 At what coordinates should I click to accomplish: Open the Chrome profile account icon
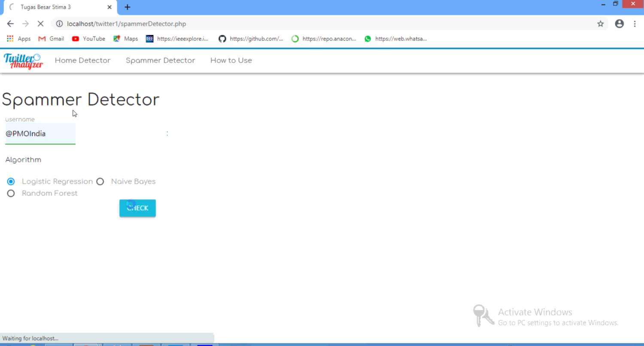(619, 24)
